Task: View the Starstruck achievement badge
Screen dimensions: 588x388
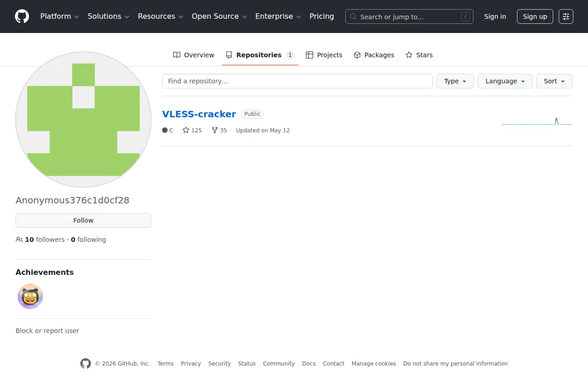Action: click(x=30, y=296)
